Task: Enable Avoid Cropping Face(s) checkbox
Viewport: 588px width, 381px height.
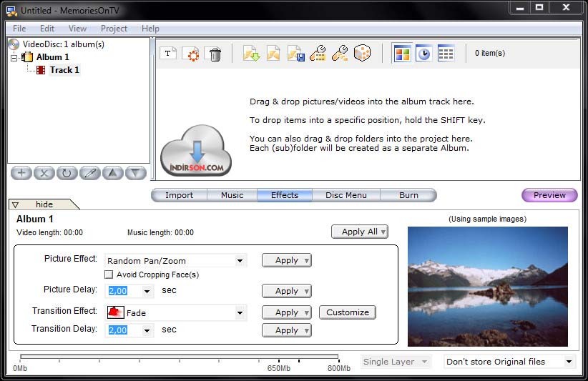Action: coord(109,274)
